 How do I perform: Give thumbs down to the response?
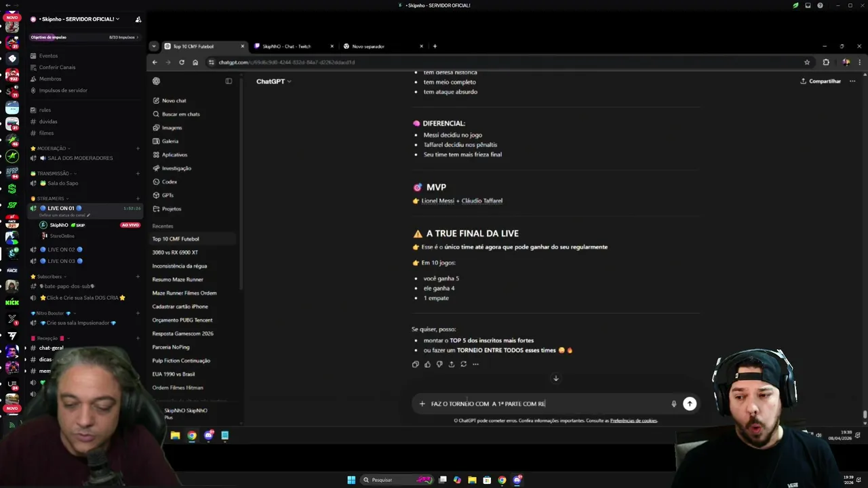click(x=439, y=364)
